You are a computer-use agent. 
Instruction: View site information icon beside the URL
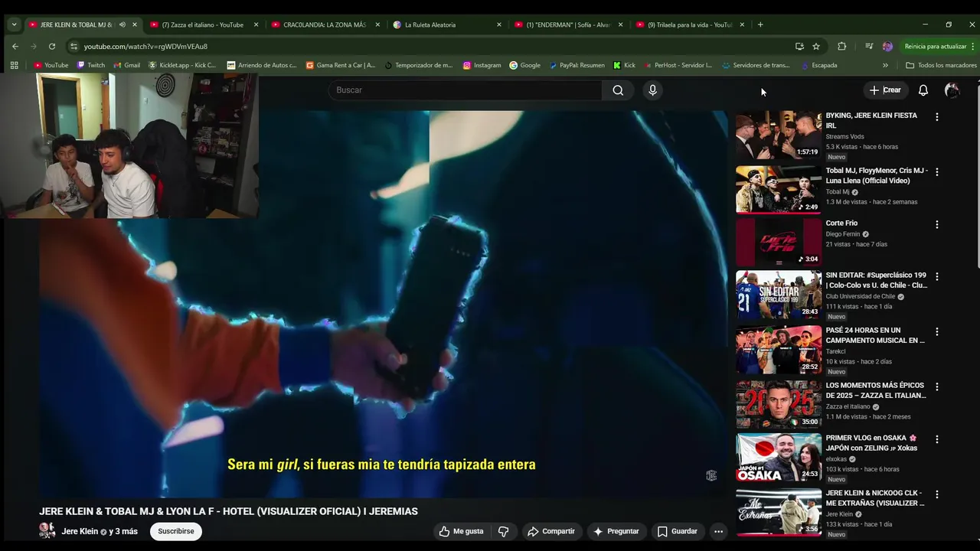73,46
